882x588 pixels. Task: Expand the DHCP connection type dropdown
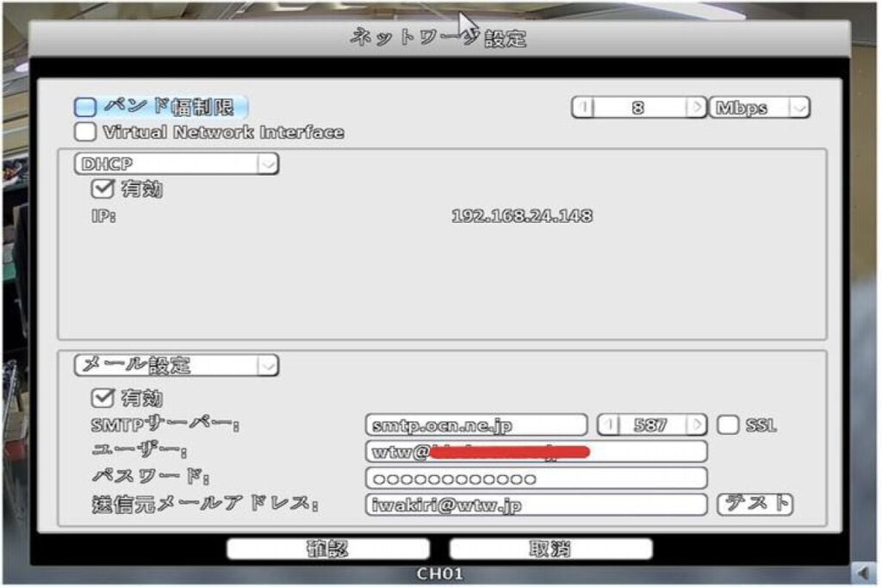pos(268,164)
